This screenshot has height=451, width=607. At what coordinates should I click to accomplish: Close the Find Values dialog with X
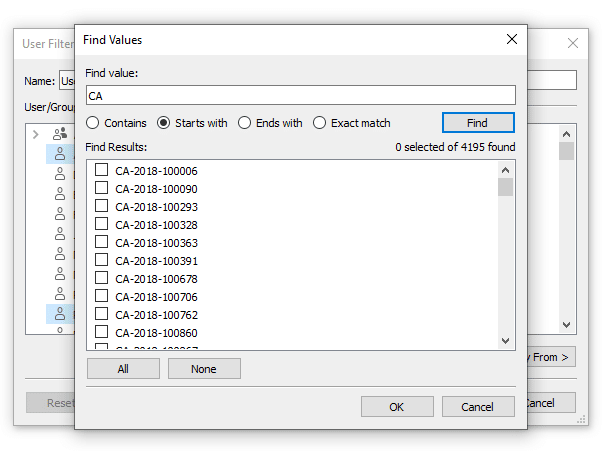tap(512, 39)
